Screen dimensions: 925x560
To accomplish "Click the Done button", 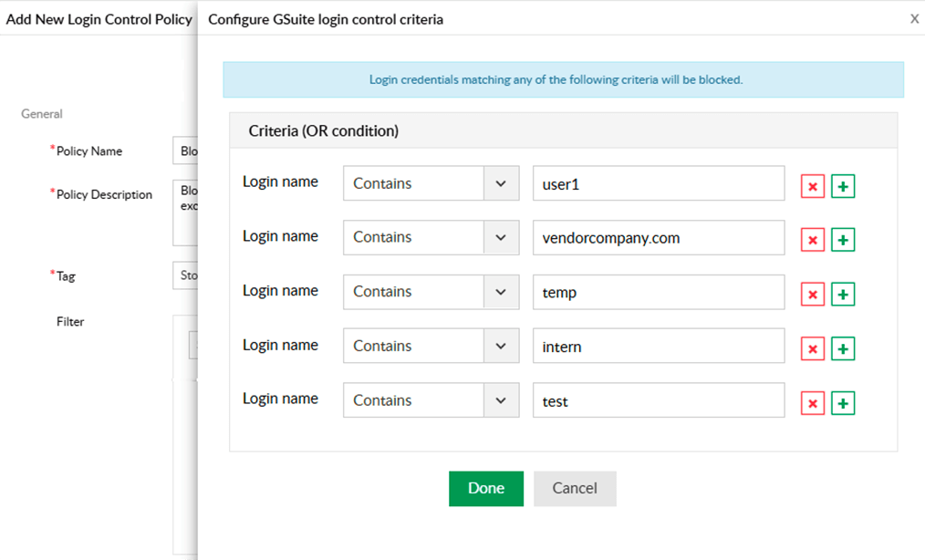I will [485, 488].
